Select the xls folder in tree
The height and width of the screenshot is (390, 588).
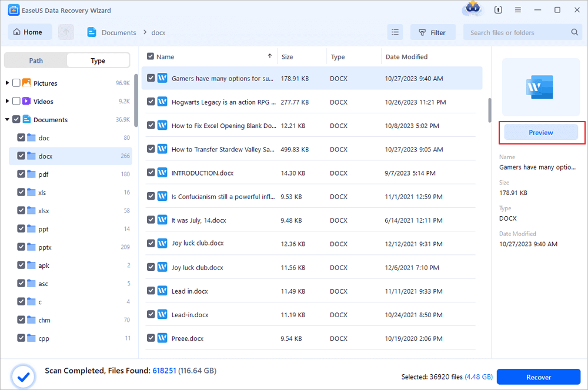pyautogui.click(x=71, y=192)
